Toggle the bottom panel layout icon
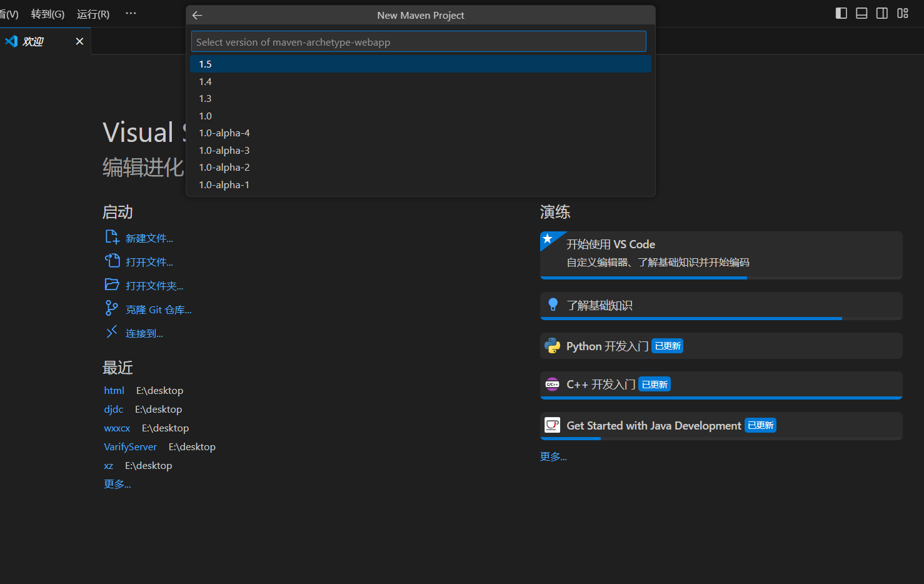The width and height of the screenshot is (924, 584). click(861, 13)
